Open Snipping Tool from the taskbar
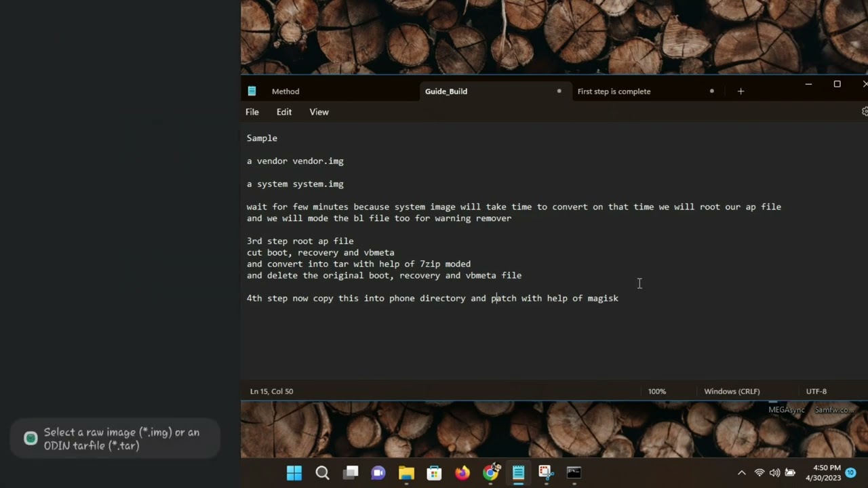Viewport: 868px width, 488px height. coord(546,473)
